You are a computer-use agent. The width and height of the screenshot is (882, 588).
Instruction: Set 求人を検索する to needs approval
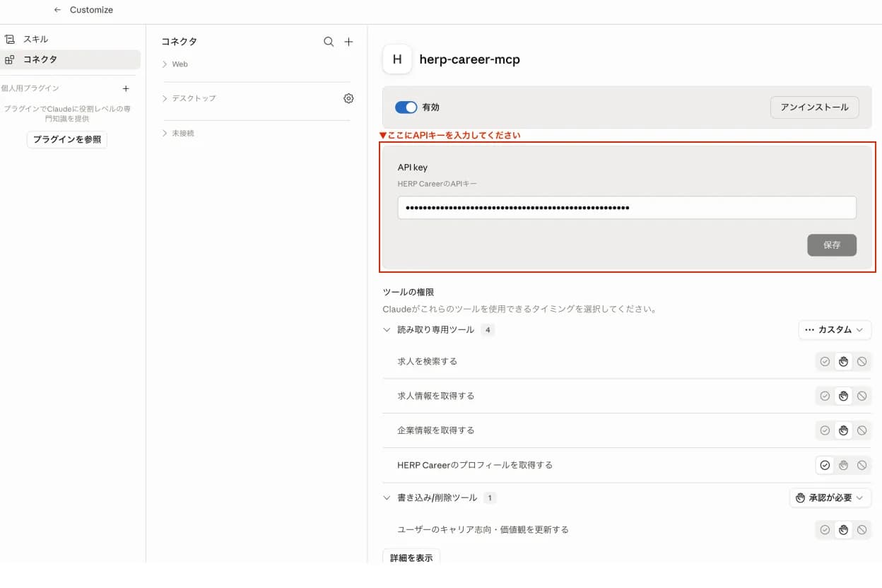click(843, 361)
